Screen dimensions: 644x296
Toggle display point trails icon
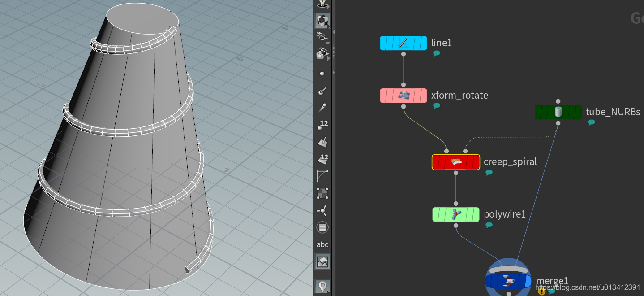[322, 108]
